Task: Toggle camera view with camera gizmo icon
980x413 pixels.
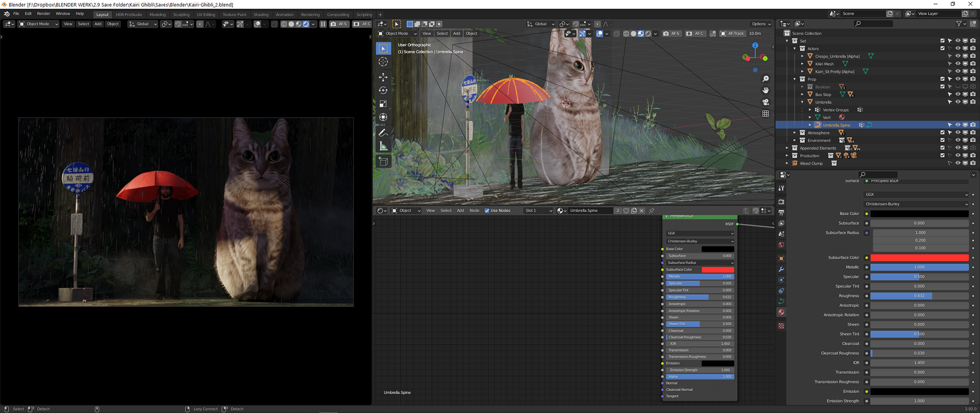Action: pos(765,102)
